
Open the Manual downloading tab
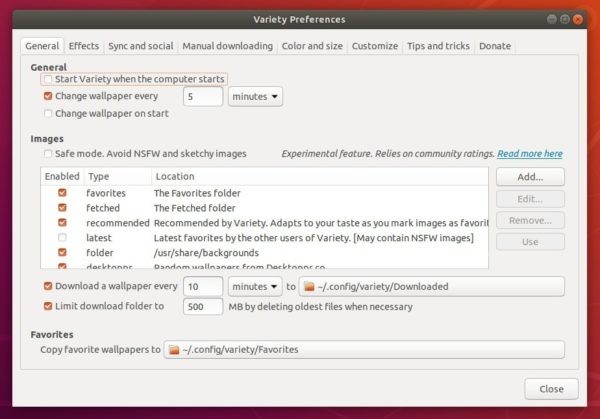coord(227,46)
